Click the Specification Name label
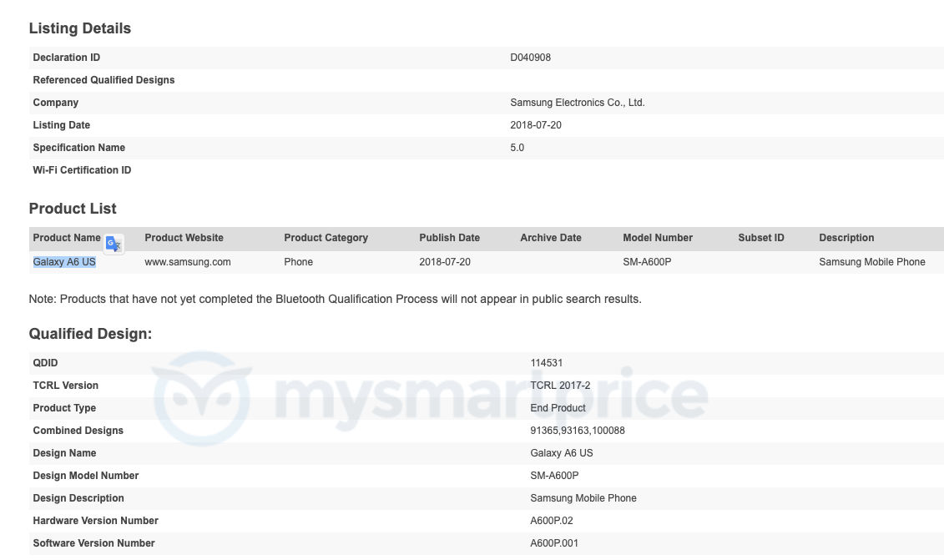Image resolution: width=944 pixels, height=560 pixels. coord(78,148)
